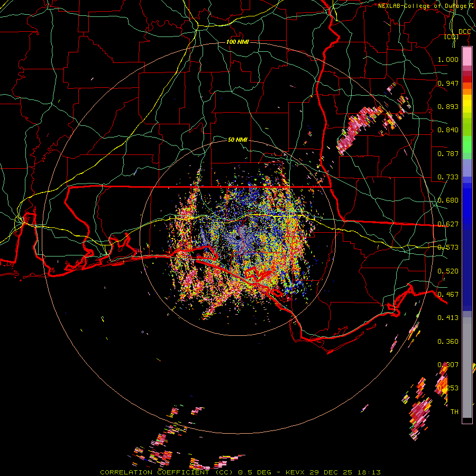Click the DCC label above the color scale
The height and width of the screenshot is (476, 476).
click(x=464, y=32)
